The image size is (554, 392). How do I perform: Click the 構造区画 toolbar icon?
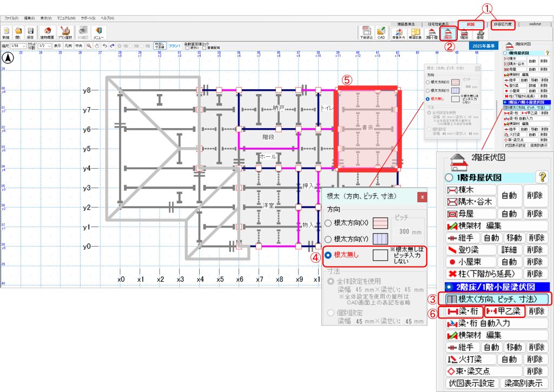(415, 34)
